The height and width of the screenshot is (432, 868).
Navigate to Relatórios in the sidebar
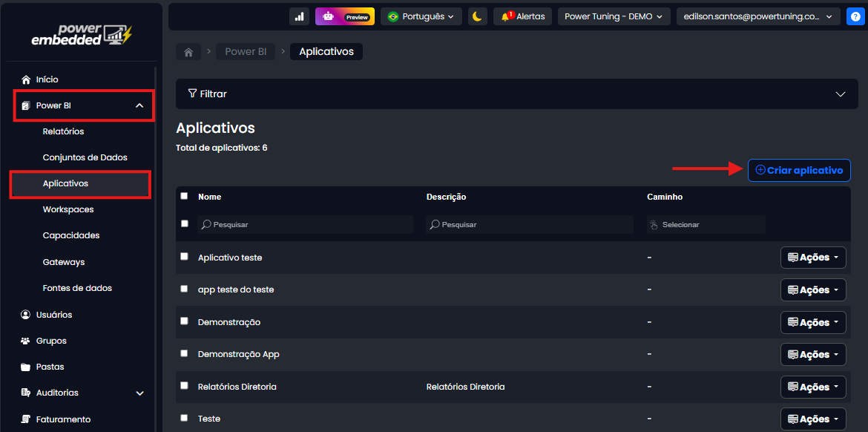coord(63,131)
